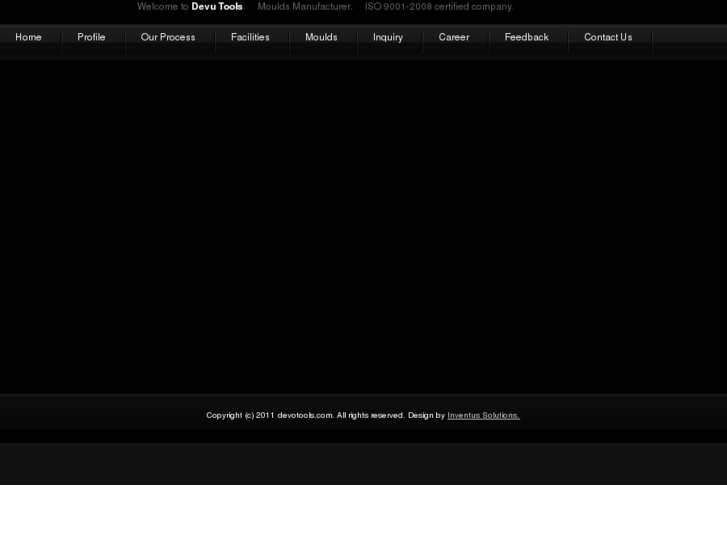Open the Moulds section
Screen dimensions: 727x545
pyautogui.click(x=321, y=37)
